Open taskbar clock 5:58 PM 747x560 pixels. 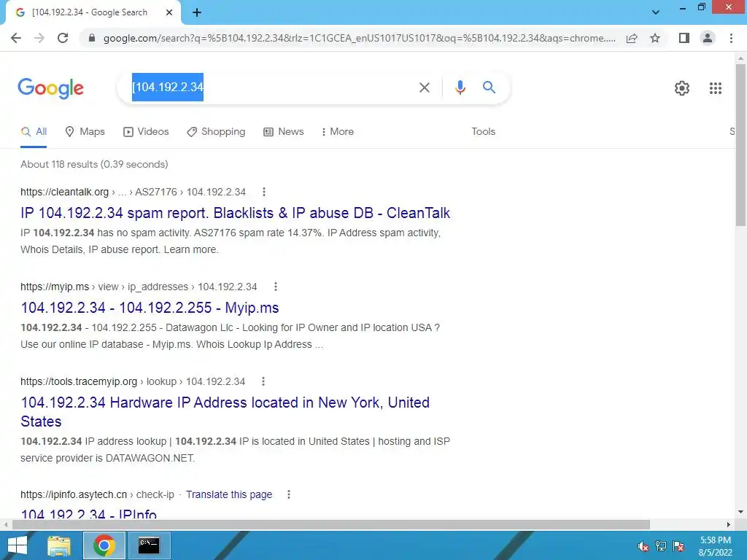pyautogui.click(x=715, y=546)
